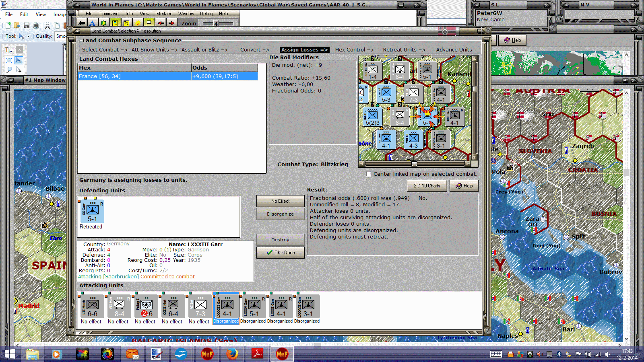The image size is (644, 362).
Task: Click the land unit silhouette toolbar icon
Action: pos(82,23)
